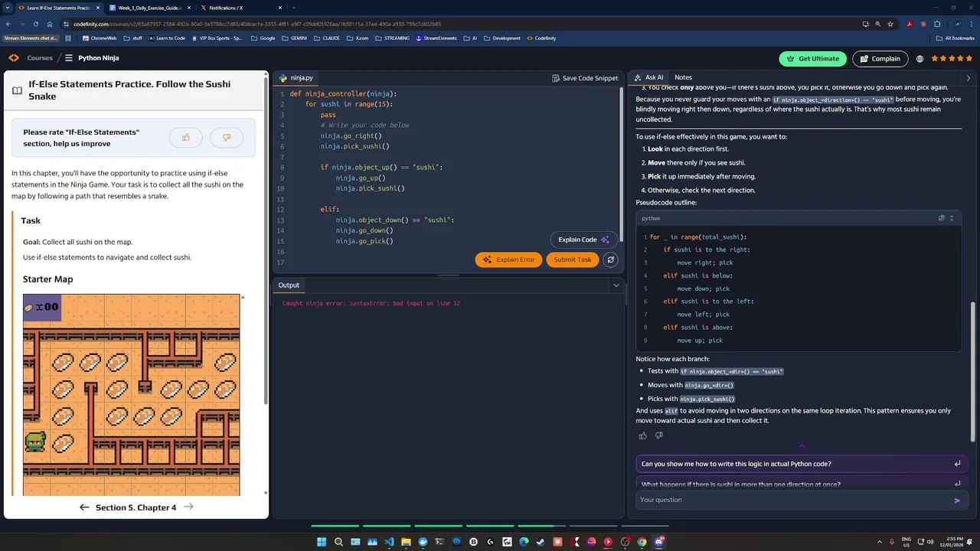Switch to the Notes tab
The height and width of the screenshot is (551, 980).
pos(683,77)
